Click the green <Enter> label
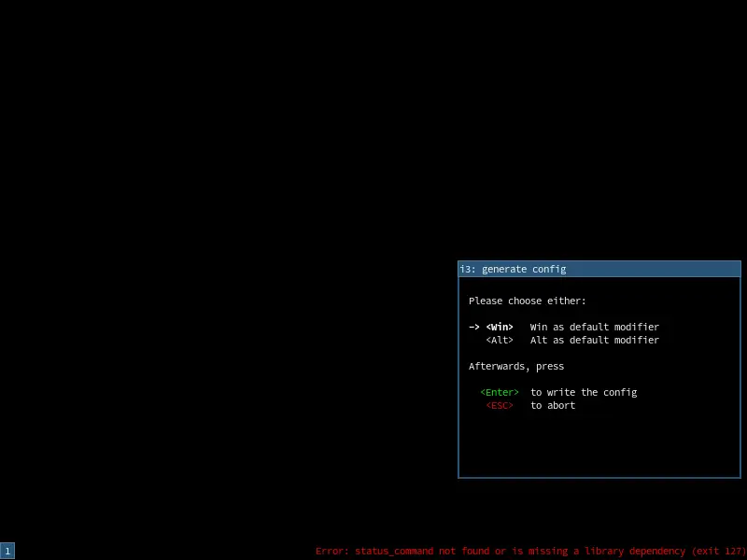Image resolution: width=747 pixels, height=560 pixels. pyautogui.click(x=499, y=392)
